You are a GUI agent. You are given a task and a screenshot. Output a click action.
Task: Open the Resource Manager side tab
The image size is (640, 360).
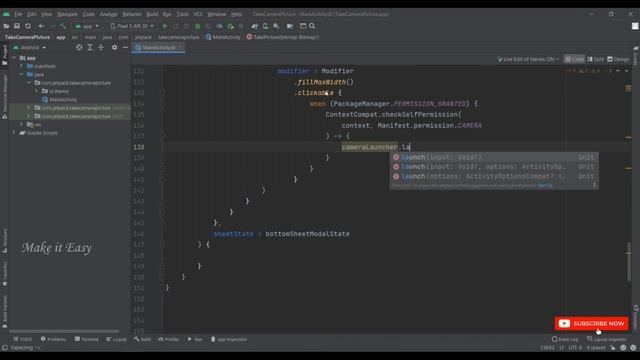pyautogui.click(x=4, y=97)
